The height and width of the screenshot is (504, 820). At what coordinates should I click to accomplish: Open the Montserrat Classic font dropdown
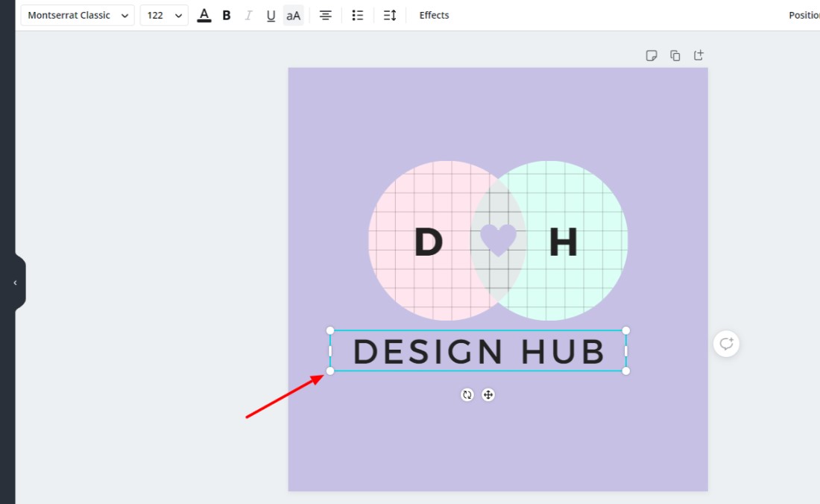pos(78,15)
